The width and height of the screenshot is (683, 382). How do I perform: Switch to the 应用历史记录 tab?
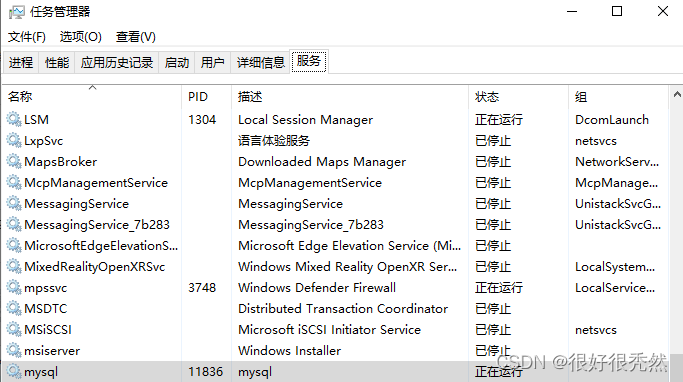pos(117,63)
